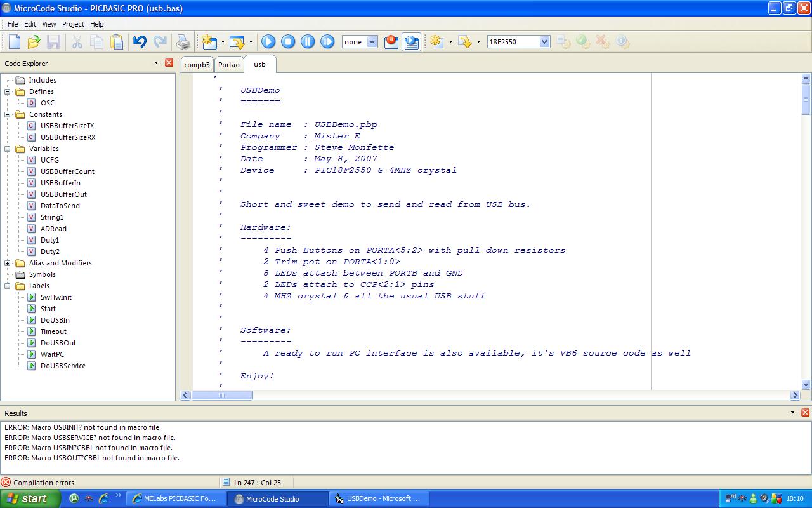Image resolution: width=812 pixels, height=508 pixels.
Task: Collapse the Defines tree node
Action: coord(8,91)
